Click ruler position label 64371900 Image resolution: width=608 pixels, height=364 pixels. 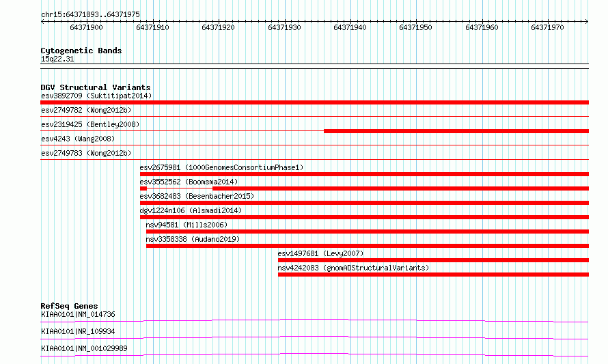[86, 27]
